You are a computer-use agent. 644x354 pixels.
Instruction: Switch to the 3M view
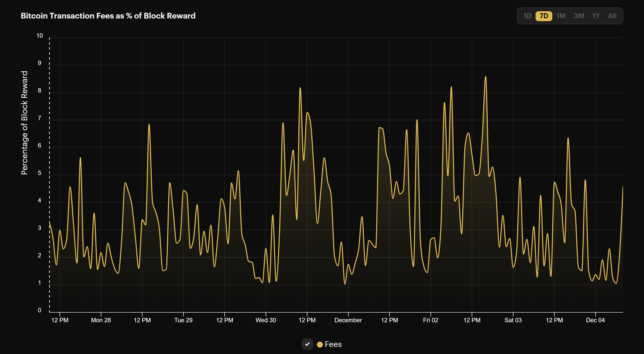click(579, 16)
